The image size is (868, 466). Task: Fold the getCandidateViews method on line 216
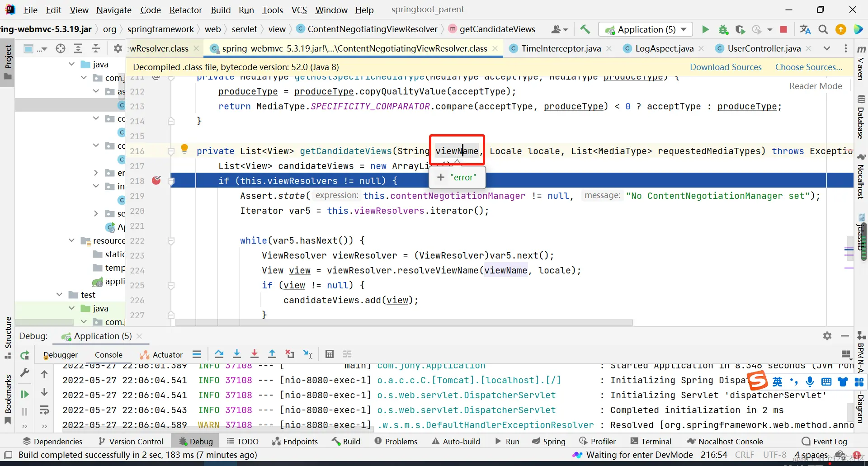click(171, 151)
